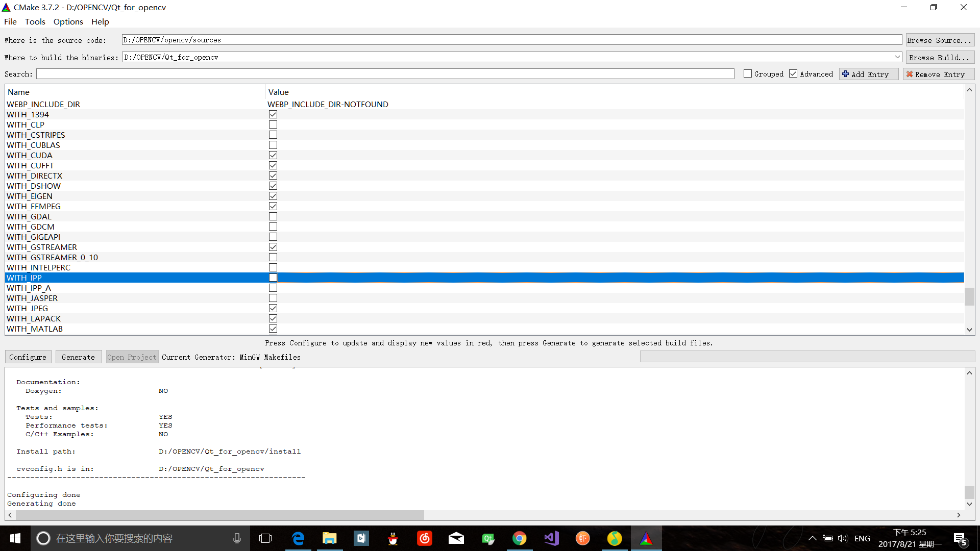
Task: Click the ENG input language indicator
Action: tap(862, 538)
